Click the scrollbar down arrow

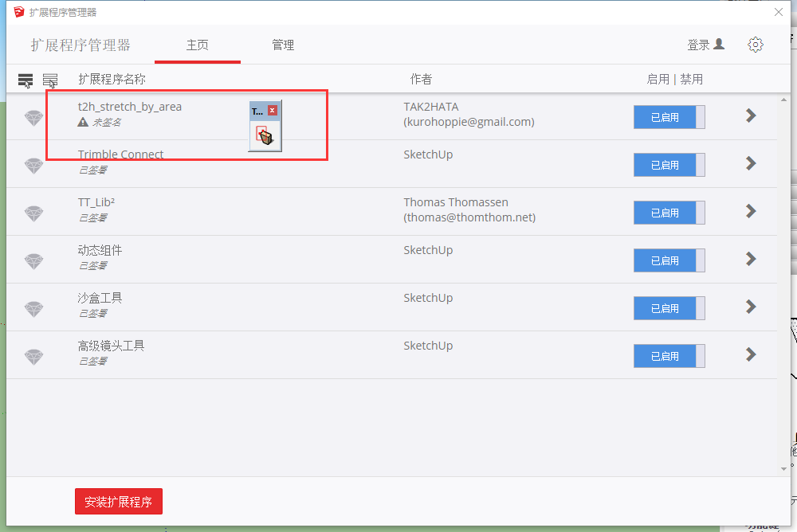tap(783, 468)
